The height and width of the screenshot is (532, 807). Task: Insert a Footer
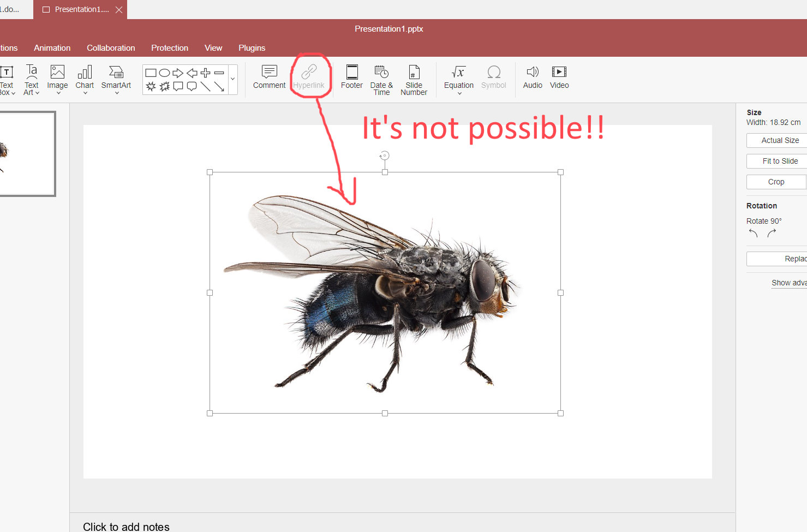point(351,76)
